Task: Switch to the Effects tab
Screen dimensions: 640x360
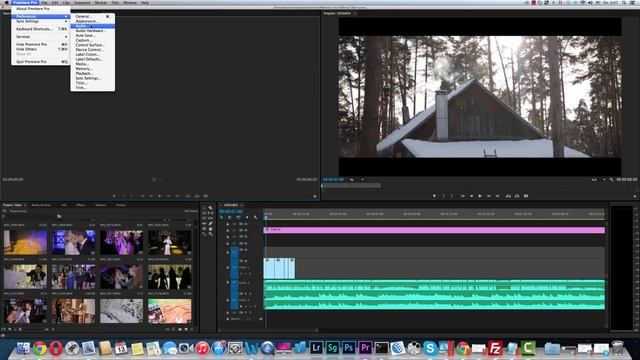Action: [x=81, y=205]
